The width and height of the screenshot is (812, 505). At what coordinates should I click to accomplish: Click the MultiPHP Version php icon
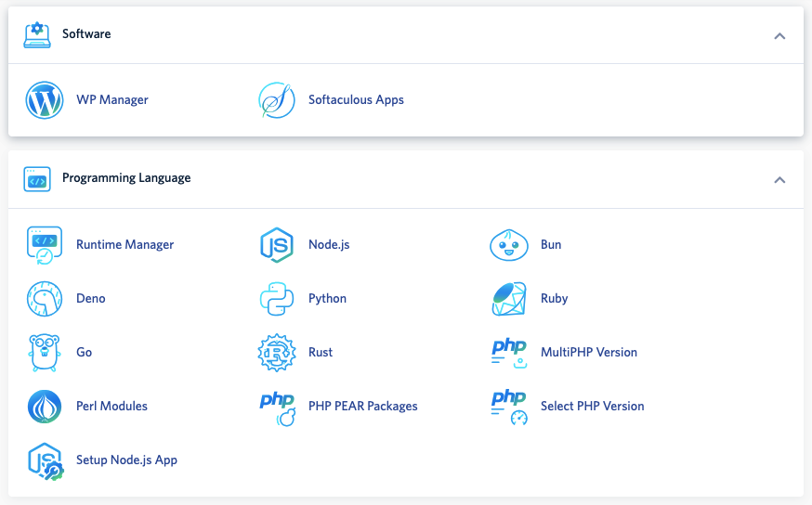tap(509, 353)
